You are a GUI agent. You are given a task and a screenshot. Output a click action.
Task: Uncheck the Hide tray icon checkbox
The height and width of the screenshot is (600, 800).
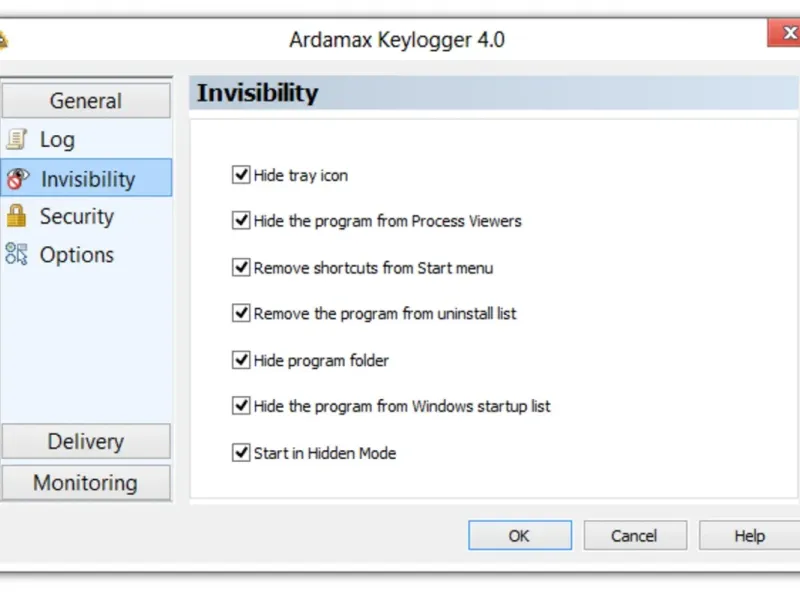coord(241,175)
